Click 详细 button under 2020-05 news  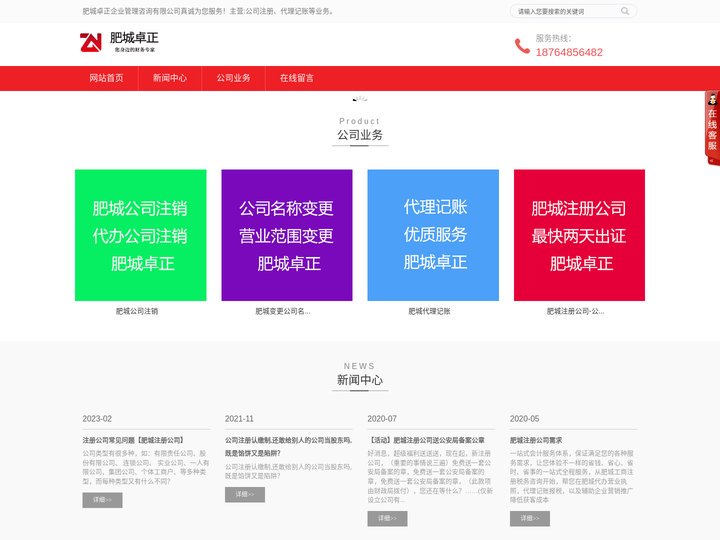[529, 518]
